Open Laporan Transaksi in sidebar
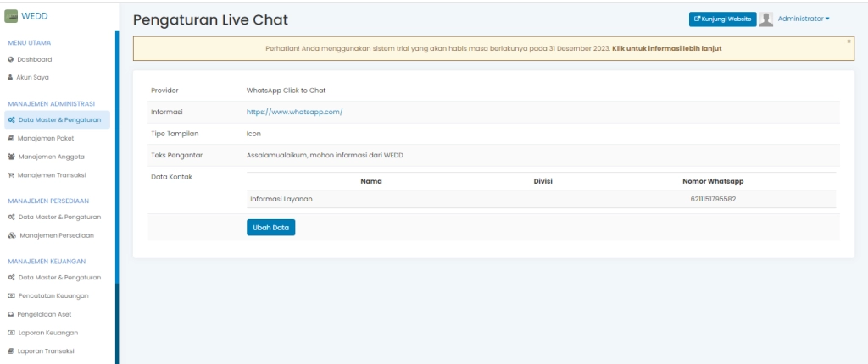 (54, 351)
